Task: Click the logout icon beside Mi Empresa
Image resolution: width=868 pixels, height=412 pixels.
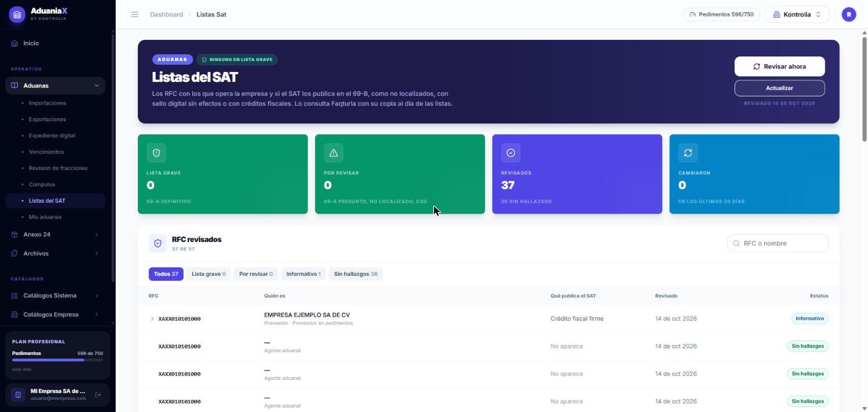Action: 98,395
